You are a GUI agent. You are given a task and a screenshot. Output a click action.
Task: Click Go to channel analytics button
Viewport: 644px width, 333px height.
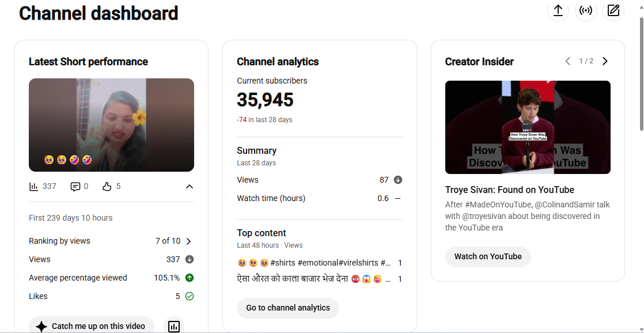click(x=288, y=308)
